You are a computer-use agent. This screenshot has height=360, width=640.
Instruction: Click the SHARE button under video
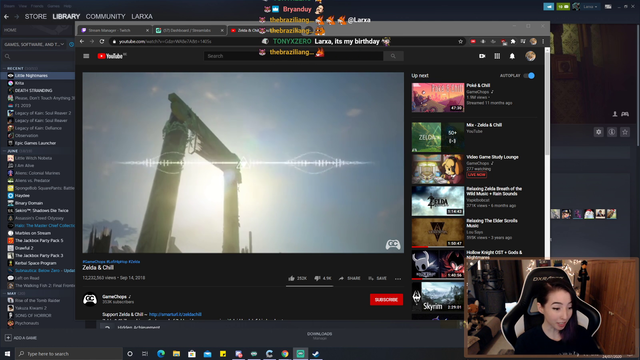tap(349, 278)
